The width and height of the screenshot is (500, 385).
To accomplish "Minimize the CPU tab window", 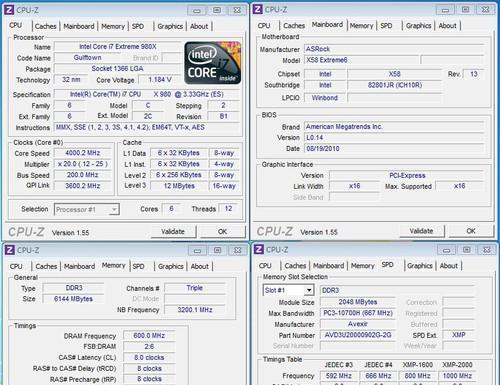I will tap(197, 11).
